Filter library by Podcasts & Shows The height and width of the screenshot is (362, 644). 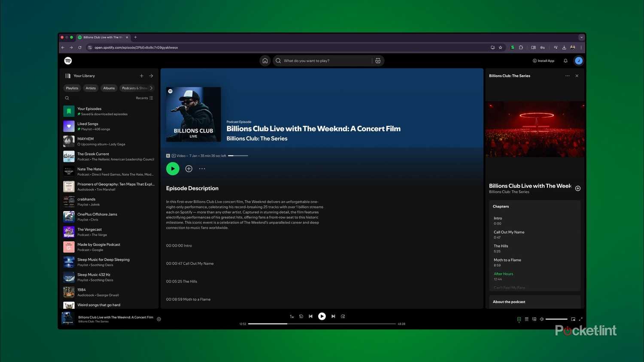134,88
